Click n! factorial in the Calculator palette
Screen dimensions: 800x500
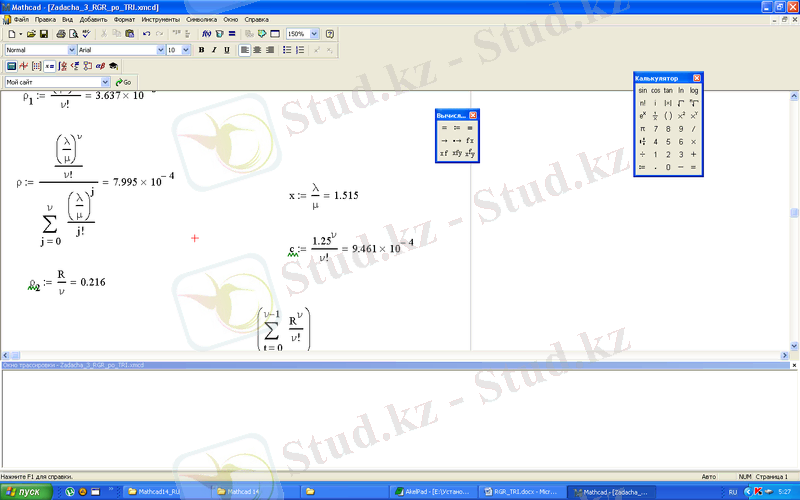(x=642, y=103)
